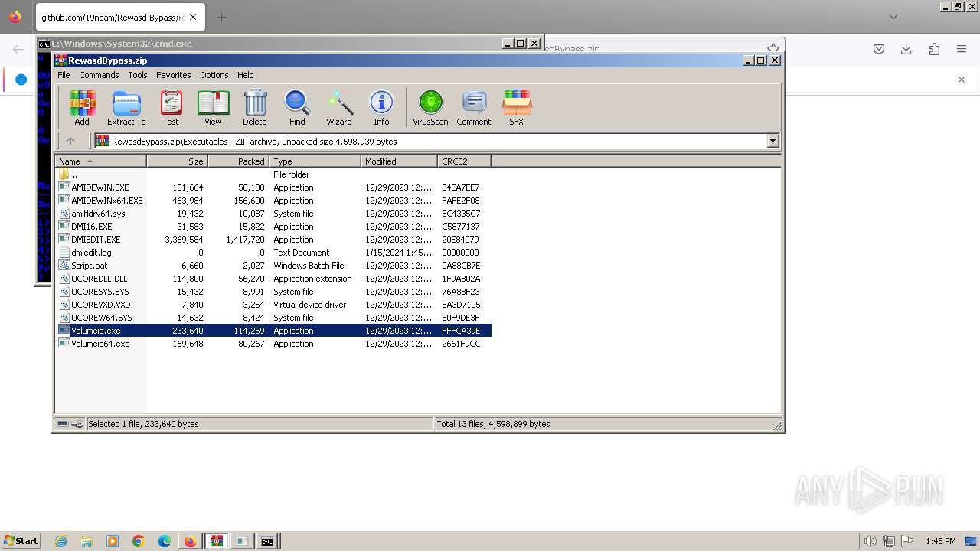The height and width of the screenshot is (551, 980).
Task: Click the system clock showing 1:45 PM
Action: click(940, 541)
